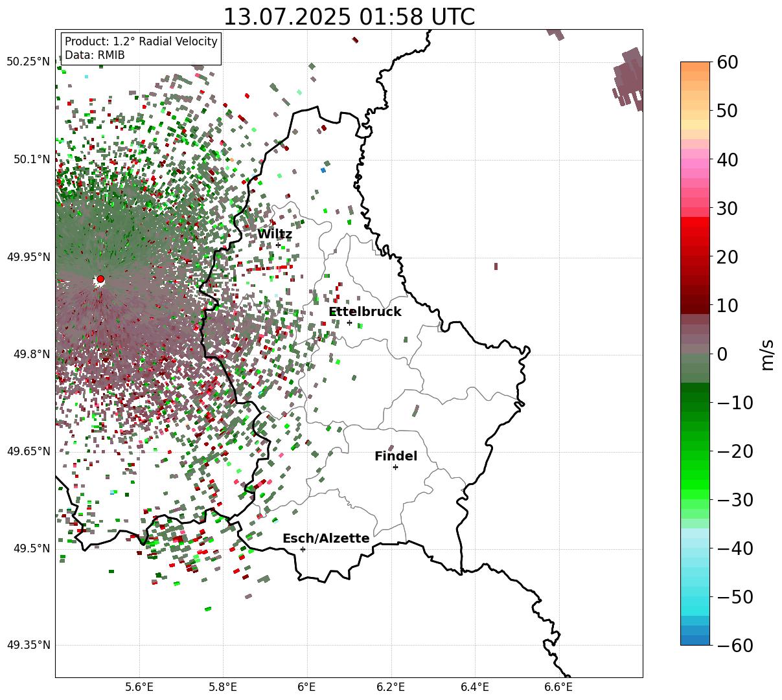The width and height of the screenshot is (782, 700).
Task: Click the 50.1°N latitude label
Action: click(x=31, y=159)
